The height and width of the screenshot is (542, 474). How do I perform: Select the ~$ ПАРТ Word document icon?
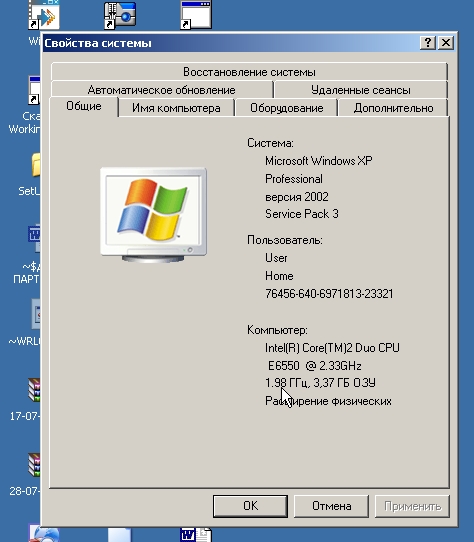tap(34, 238)
